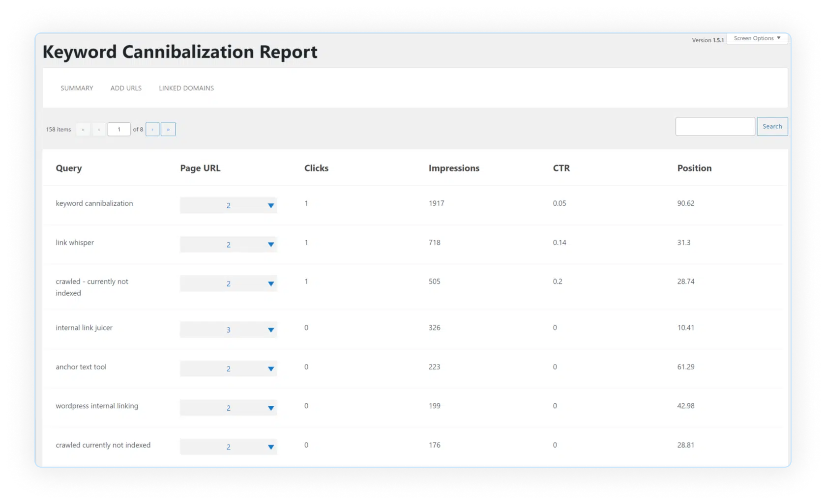826x504 pixels.
Task: Open the Linked Domains tab
Action: coord(186,88)
